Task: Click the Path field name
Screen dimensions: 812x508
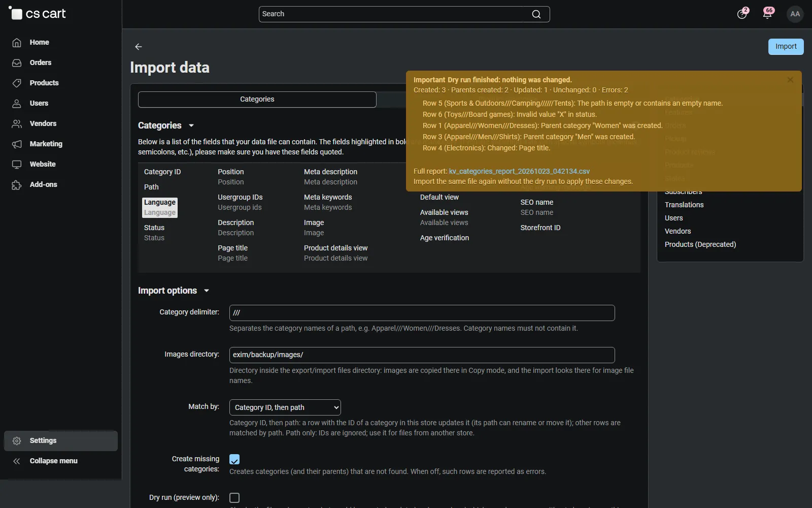Action: tap(151, 187)
